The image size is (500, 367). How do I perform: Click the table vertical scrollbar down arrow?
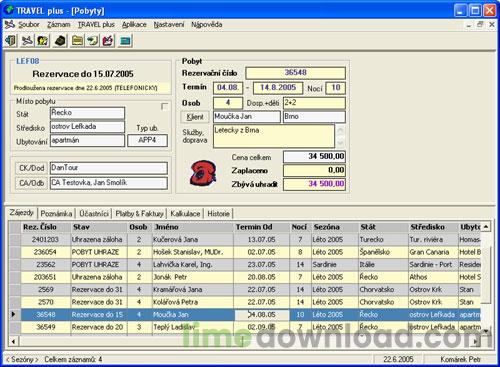[486, 331]
